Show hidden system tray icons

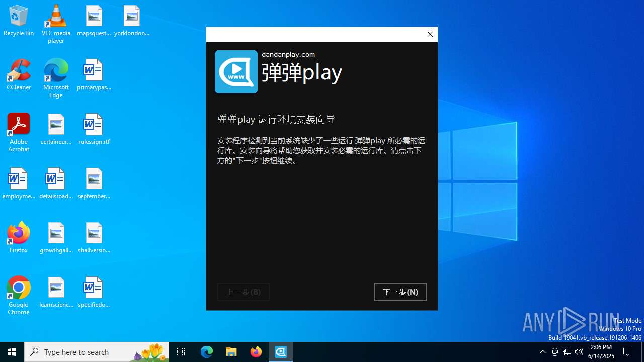point(543,352)
